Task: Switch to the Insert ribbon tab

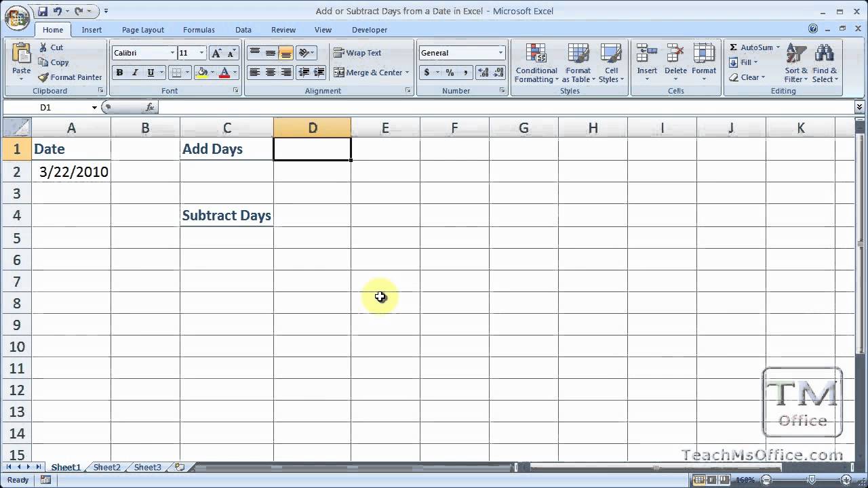Action: point(92,30)
